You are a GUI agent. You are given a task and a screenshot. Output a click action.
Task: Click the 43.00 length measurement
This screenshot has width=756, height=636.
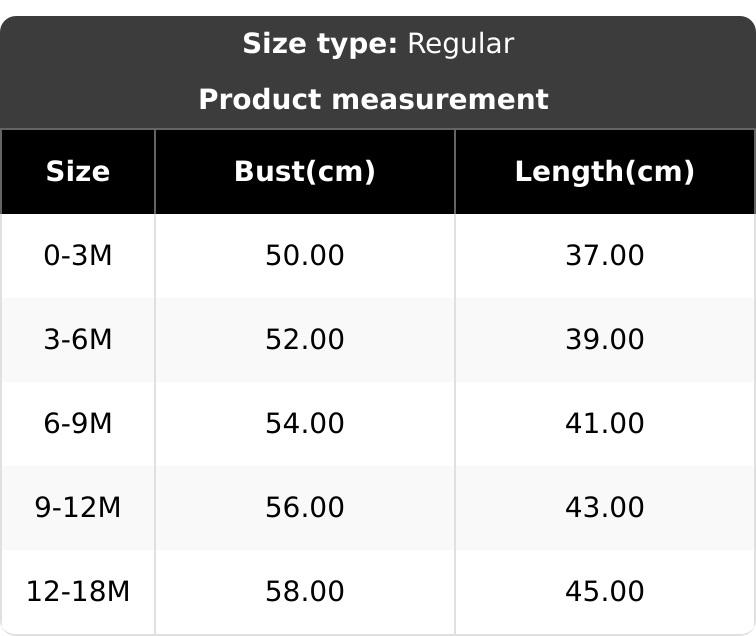click(605, 508)
